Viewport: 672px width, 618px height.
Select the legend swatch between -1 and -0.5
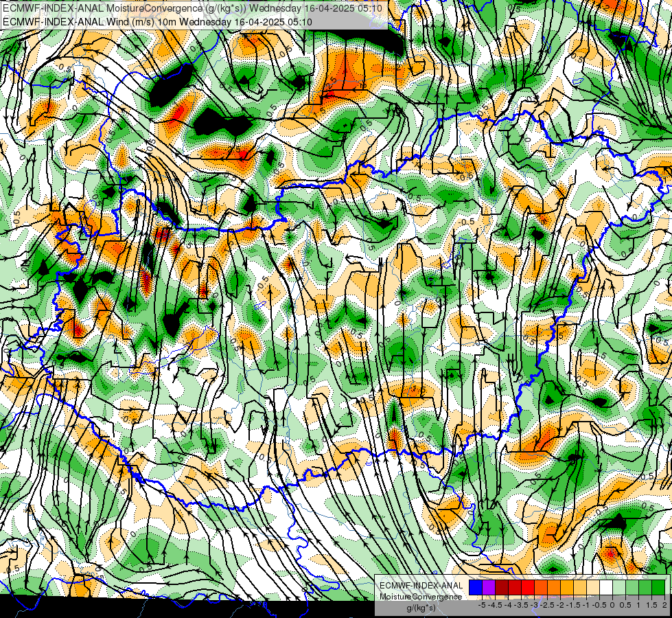[x=593, y=588]
